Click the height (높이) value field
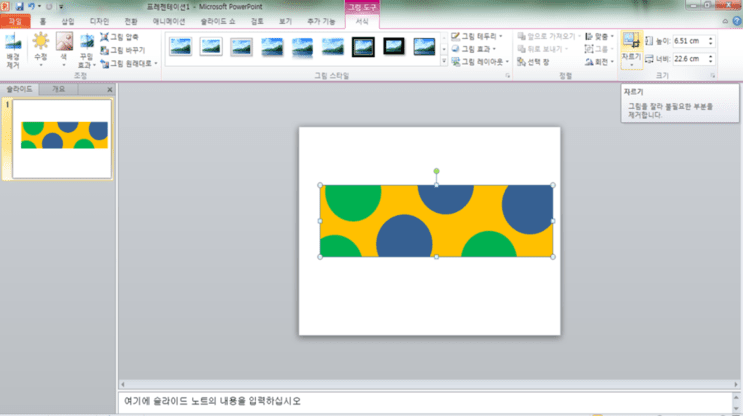Screen dimensions: 743x416 690,41
